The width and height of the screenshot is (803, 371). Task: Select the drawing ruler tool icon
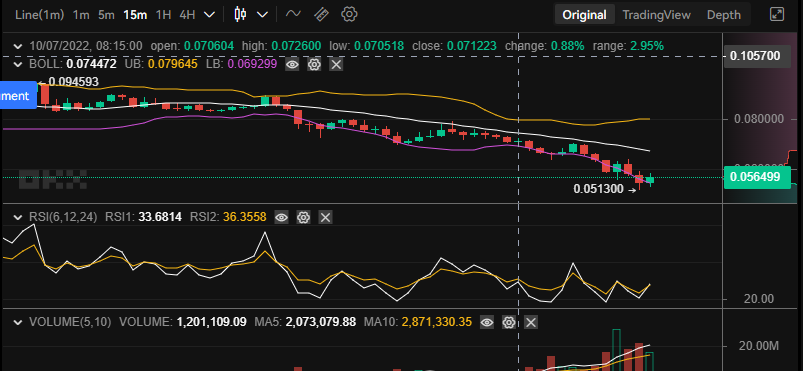[321, 14]
